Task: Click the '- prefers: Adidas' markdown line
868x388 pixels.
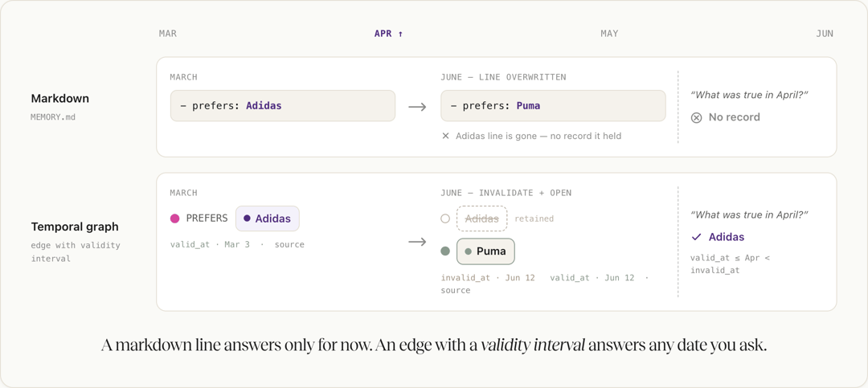Action: [283, 106]
